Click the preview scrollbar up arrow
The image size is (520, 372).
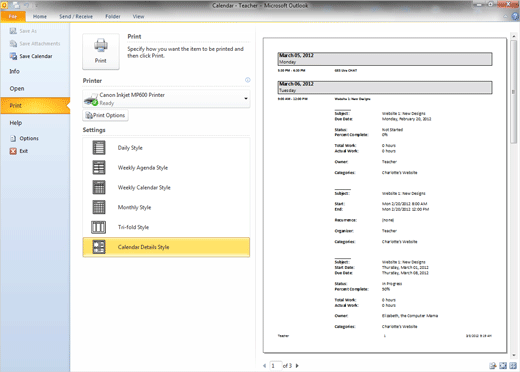[x=514, y=36]
